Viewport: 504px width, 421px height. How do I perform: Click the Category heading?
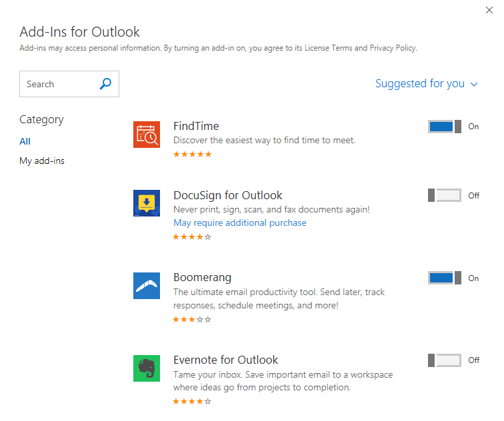tap(41, 120)
